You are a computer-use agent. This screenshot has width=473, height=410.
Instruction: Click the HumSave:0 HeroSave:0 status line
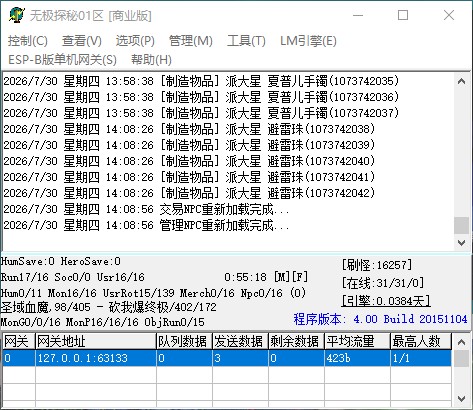61,261
